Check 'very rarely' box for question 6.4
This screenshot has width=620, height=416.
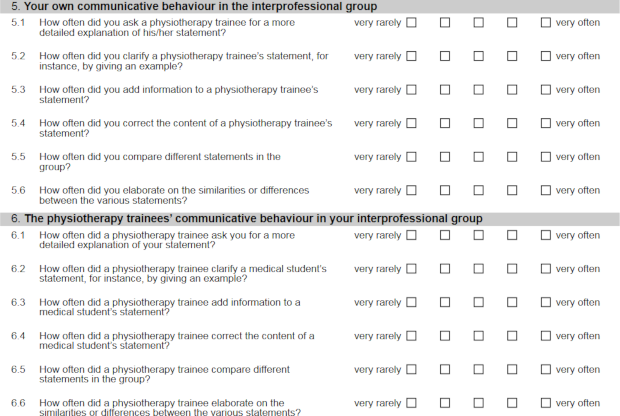coord(411,336)
